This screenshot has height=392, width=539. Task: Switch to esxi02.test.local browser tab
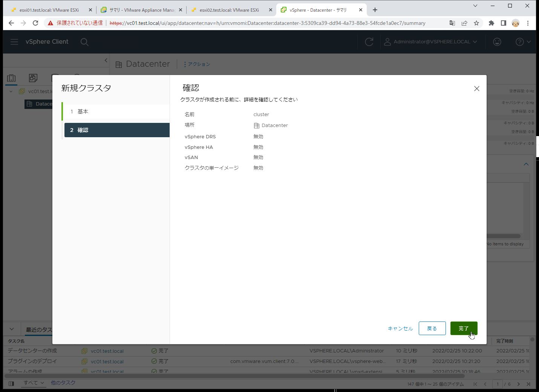coord(229,10)
